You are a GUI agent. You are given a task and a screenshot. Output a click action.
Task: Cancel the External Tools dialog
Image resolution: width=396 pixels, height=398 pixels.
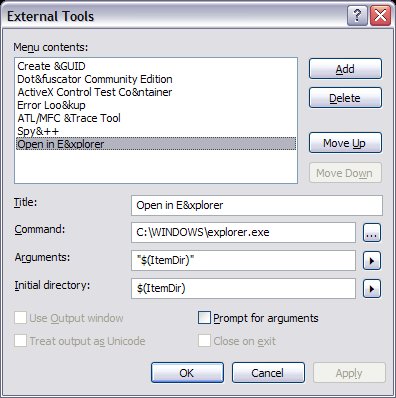point(268,372)
